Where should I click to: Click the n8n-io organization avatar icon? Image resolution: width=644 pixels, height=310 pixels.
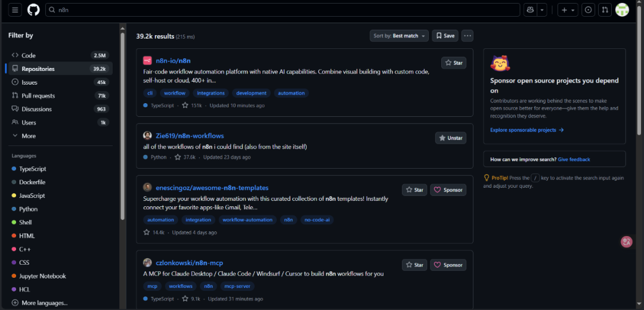(147, 61)
